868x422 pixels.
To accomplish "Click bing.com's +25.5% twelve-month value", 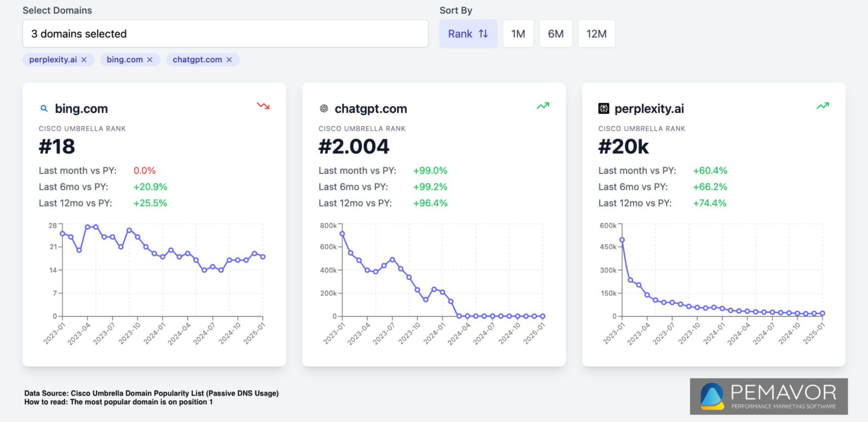I will 150,203.
